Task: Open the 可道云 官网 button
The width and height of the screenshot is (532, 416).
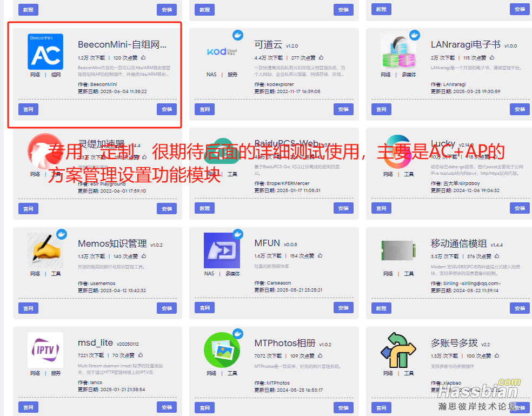Action: (204, 109)
